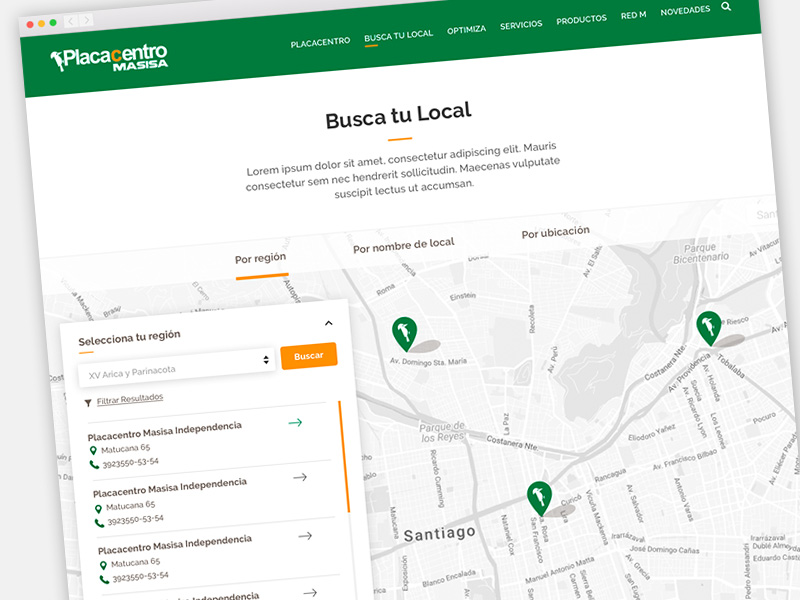Click the Parque Bicentenario map label
This screenshot has width=800, height=600.
coord(701,253)
